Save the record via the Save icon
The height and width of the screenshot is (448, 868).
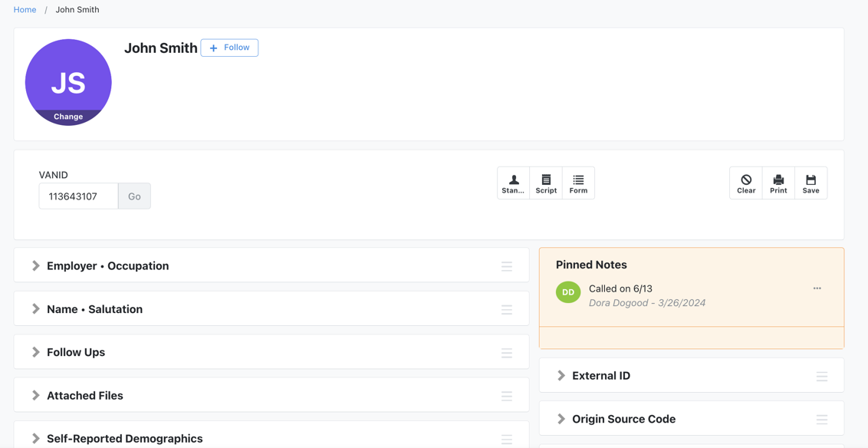pyautogui.click(x=810, y=183)
